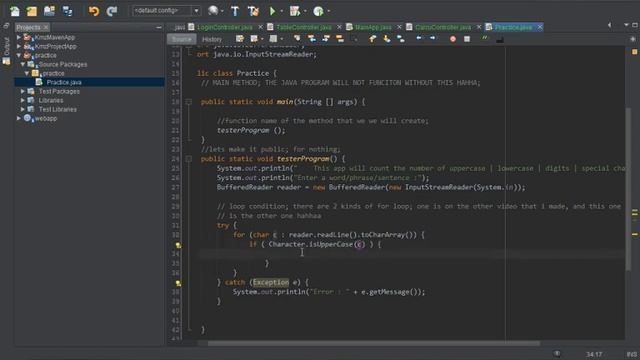This screenshot has height=360, width=640.
Task: Click Find Selection in editor toolbar
Action: 297,39
